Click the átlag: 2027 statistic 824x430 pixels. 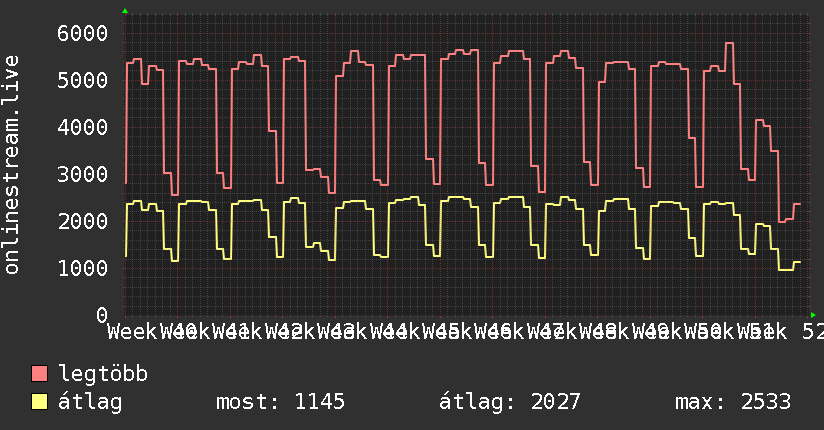510,403
